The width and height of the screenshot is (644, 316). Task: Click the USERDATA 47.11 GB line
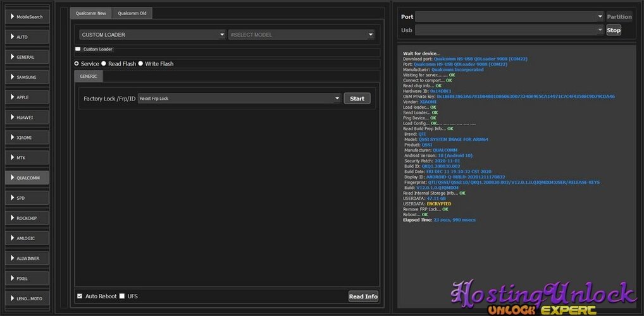423,198
